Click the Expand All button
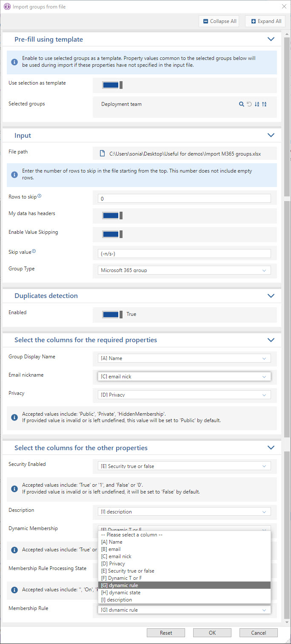The image size is (291, 644). (265, 21)
